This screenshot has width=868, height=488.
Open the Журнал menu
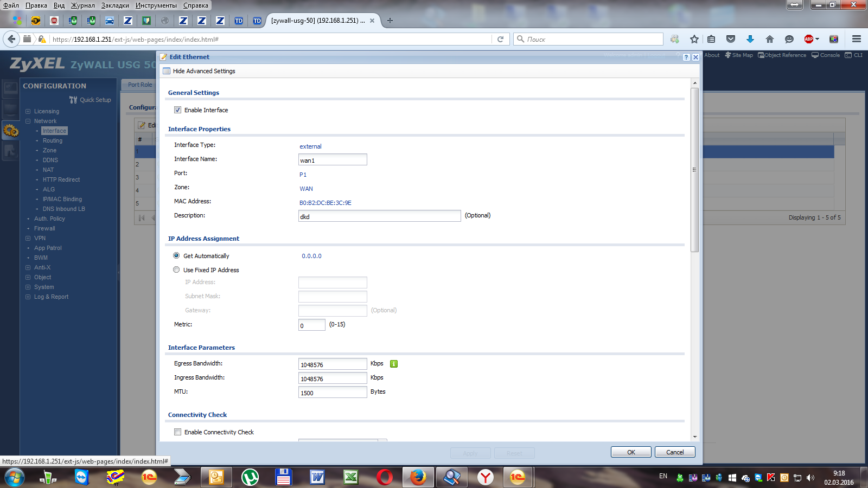tap(82, 5)
